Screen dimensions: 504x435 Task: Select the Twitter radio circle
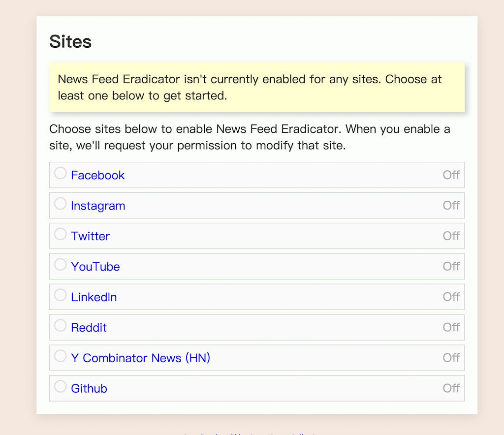click(60, 234)
